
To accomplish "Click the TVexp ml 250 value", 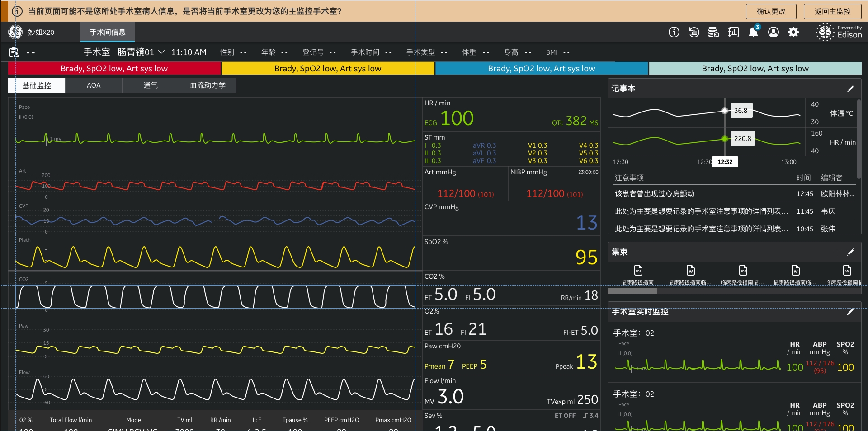I will (x=572, y=400).
